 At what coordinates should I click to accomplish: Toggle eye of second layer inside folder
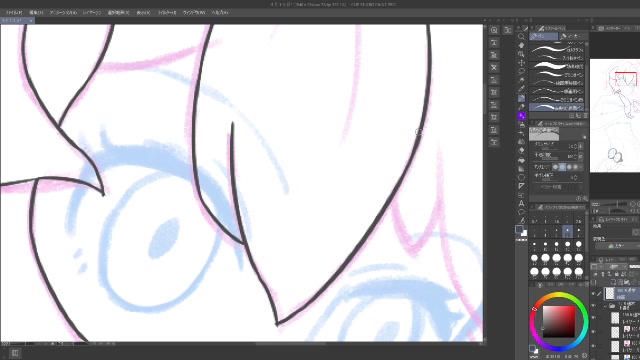click(x=594, y=332)
